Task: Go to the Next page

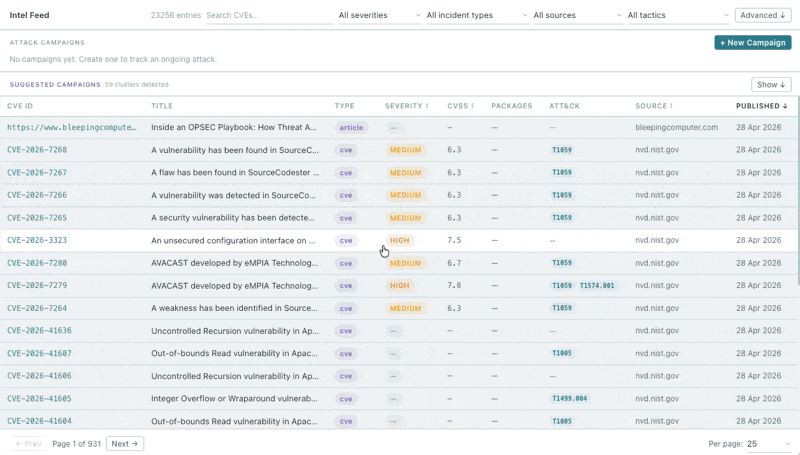Action: tap(125, 444)
